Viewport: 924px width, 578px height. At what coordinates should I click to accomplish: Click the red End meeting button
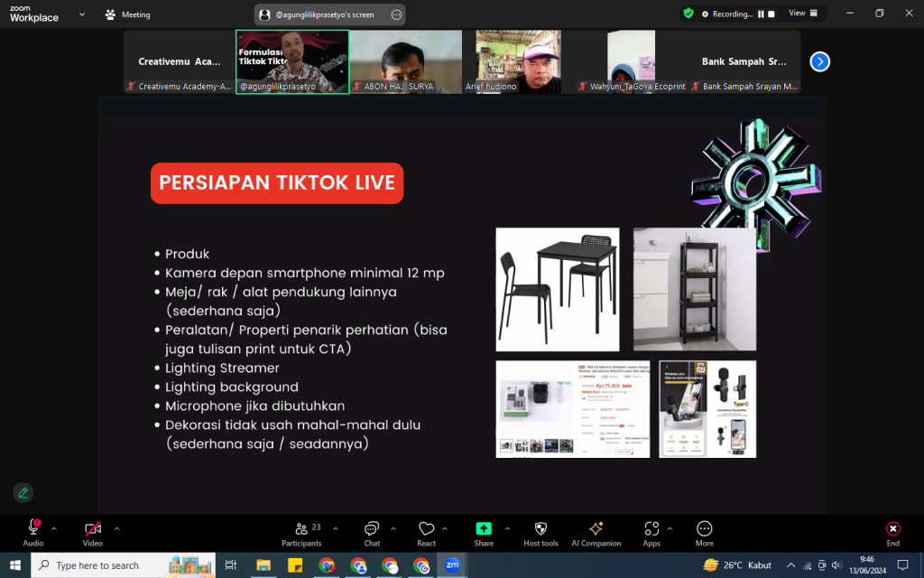(x=892, y=533)
